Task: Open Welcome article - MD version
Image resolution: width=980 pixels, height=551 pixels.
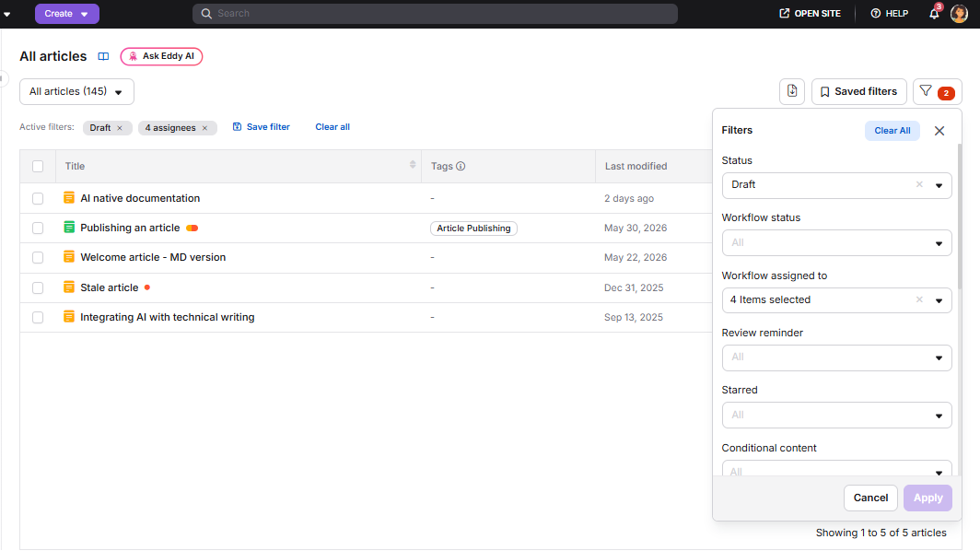Action: pos(153,257)
